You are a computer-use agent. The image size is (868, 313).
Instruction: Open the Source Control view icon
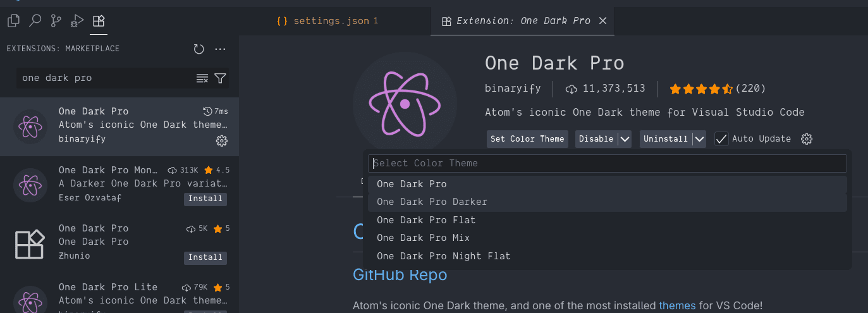point(56,21)
